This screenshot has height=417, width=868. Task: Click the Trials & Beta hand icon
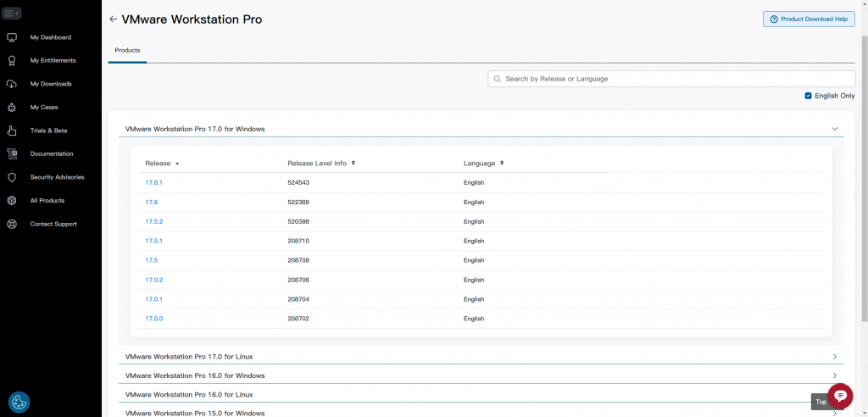click(12, 131)
